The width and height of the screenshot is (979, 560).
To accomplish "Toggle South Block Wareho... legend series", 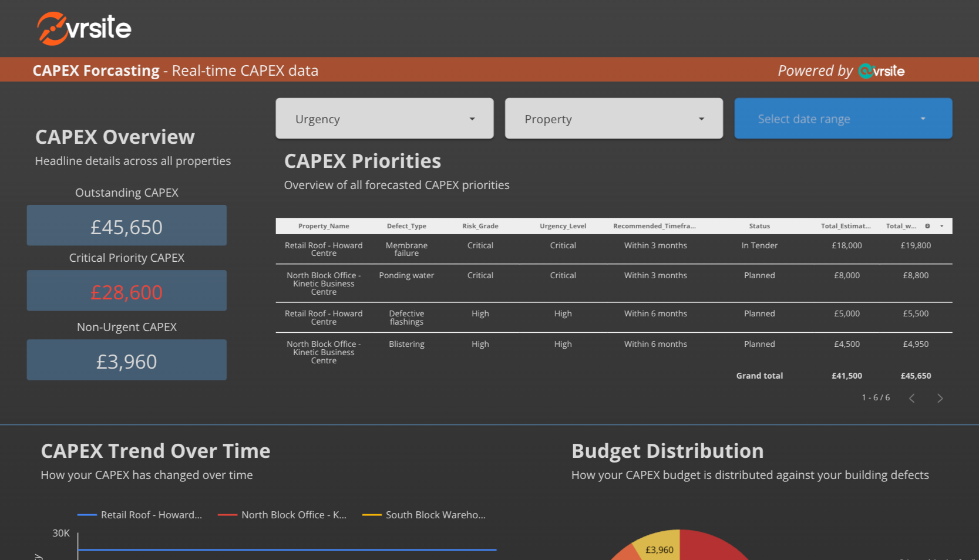I will click(425, 515).
